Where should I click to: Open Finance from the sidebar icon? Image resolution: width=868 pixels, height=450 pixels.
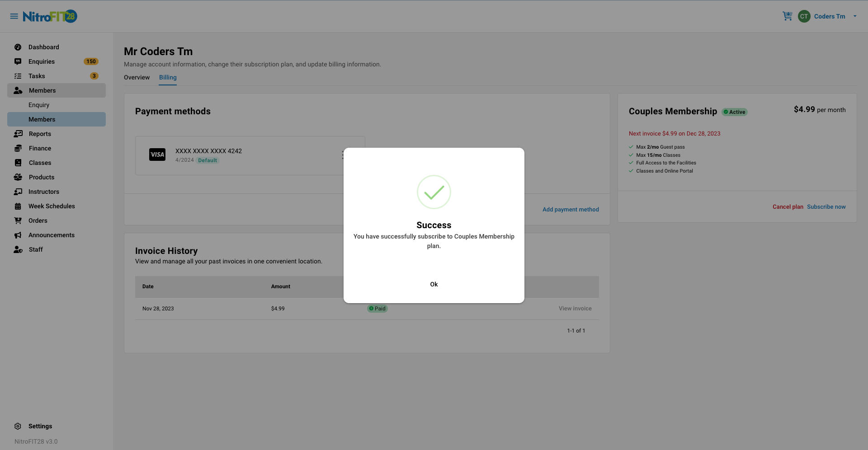click(18, 148)
